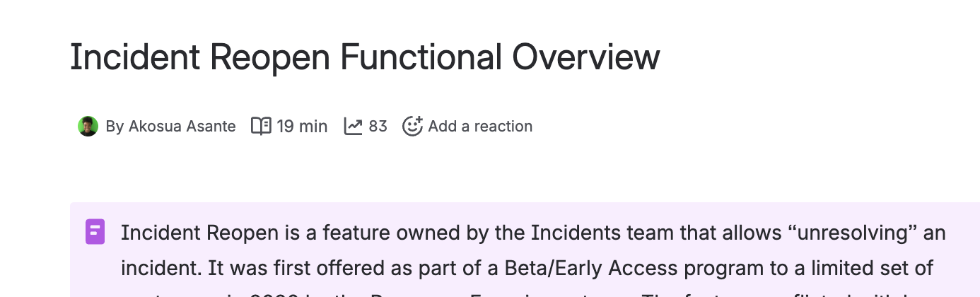The height and width of the screenshot is (297, 980).
Task: Click the purple note panel icon
Action: (x=95, y=232)
